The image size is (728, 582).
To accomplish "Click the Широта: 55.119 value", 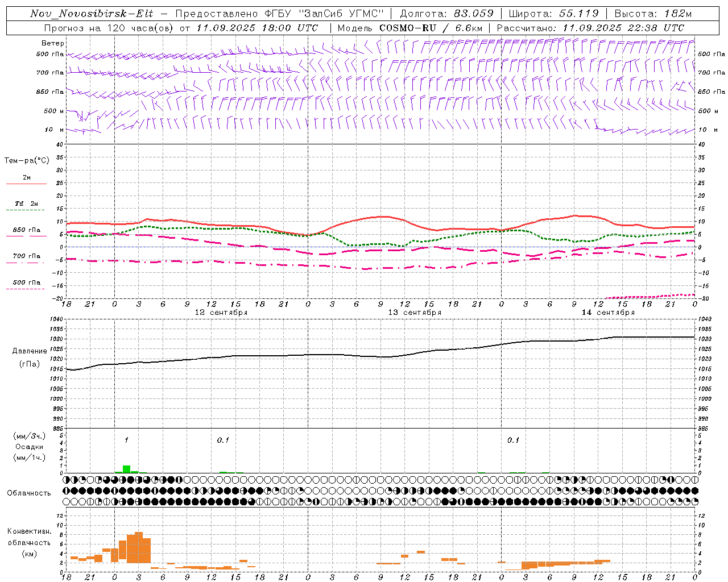I will point(553,14).
